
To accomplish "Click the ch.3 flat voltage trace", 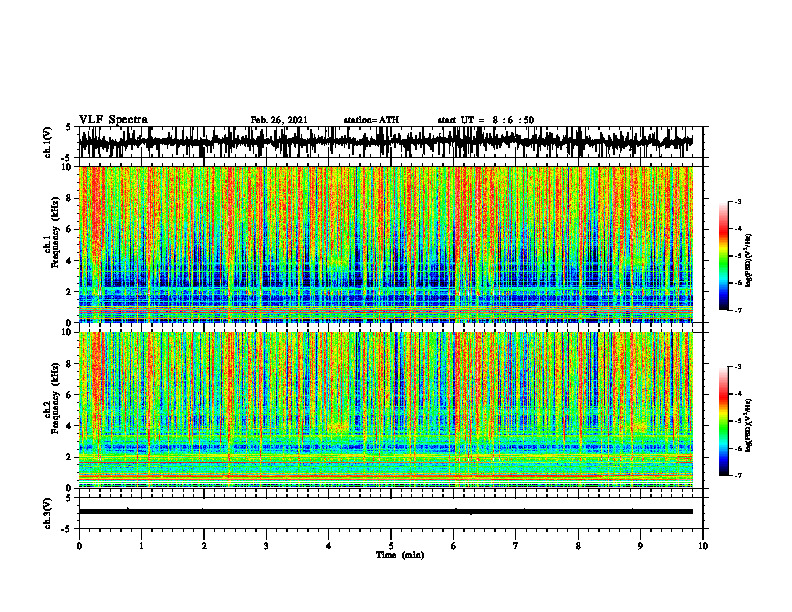I will (x=386, y=512).
